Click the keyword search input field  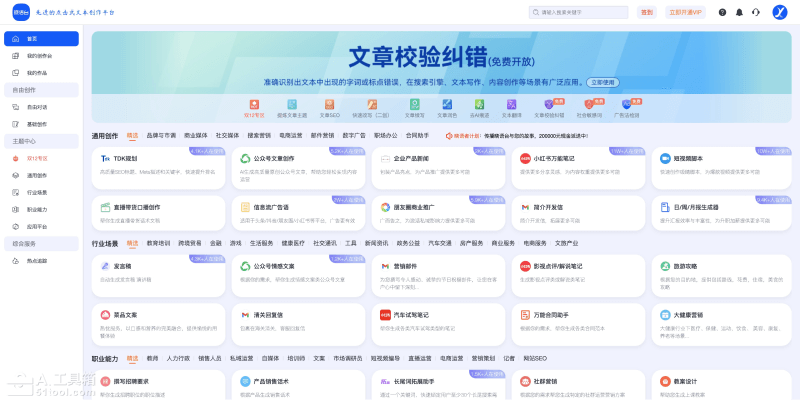(x=580, y=12)
